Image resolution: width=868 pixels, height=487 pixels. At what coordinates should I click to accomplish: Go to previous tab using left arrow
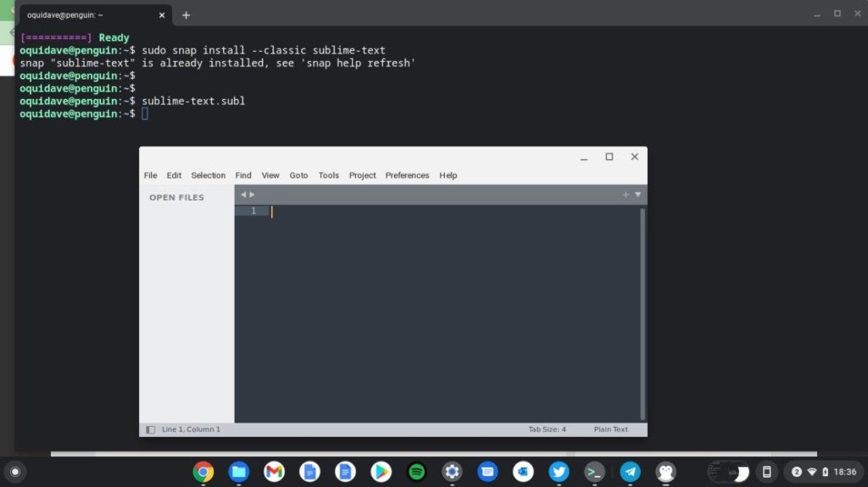pyautogui.click(x=243, y=194)
